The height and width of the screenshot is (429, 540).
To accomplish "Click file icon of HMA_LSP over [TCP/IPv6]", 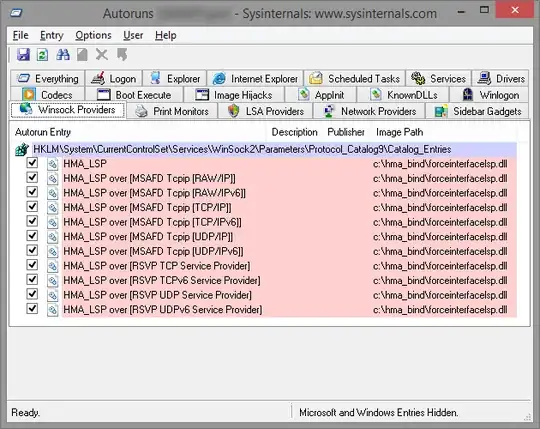I will pyautogui.click(x=53, y=222).
